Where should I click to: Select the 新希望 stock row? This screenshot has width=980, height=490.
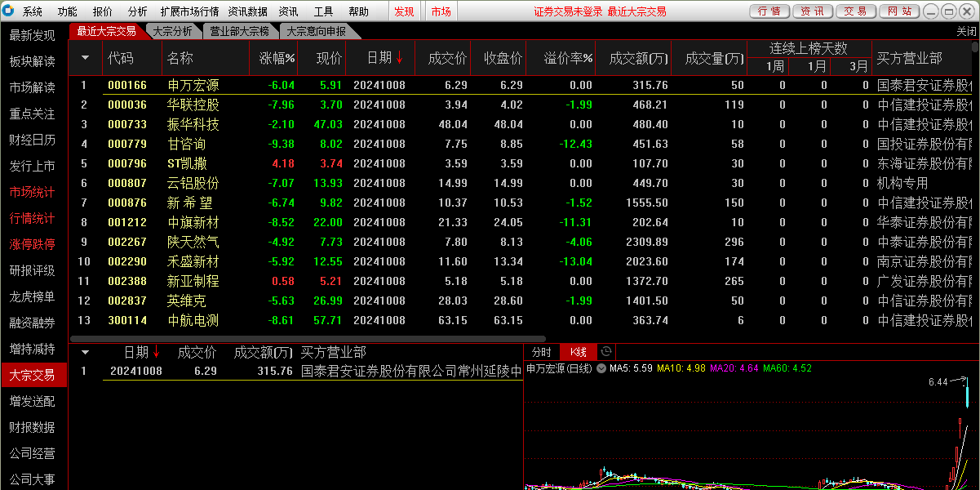point(189,203)
